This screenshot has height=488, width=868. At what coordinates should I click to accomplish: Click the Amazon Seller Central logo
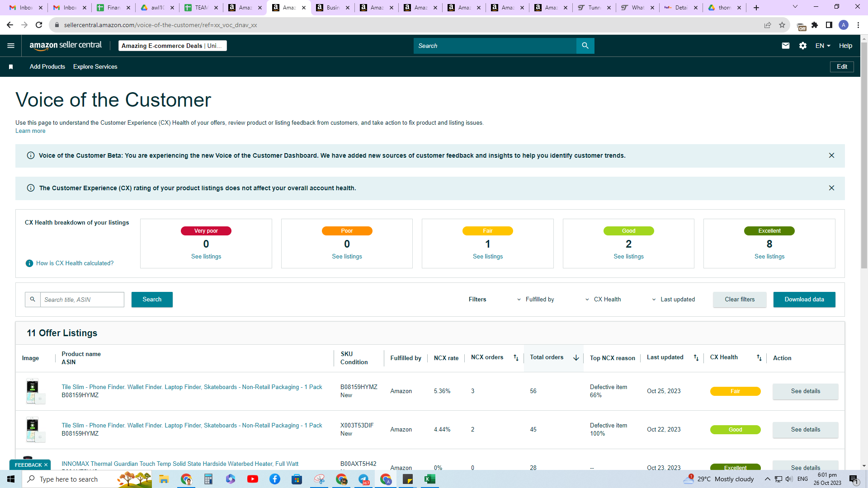pyautogui.click(x=66, y=46)
